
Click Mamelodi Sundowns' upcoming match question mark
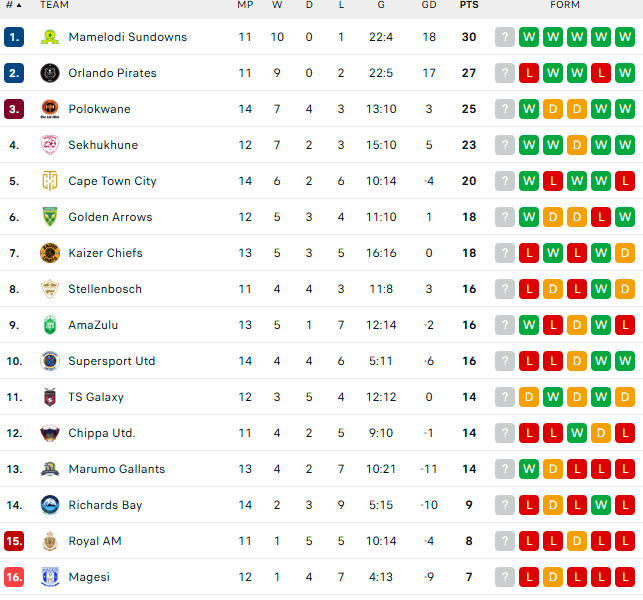505,37
